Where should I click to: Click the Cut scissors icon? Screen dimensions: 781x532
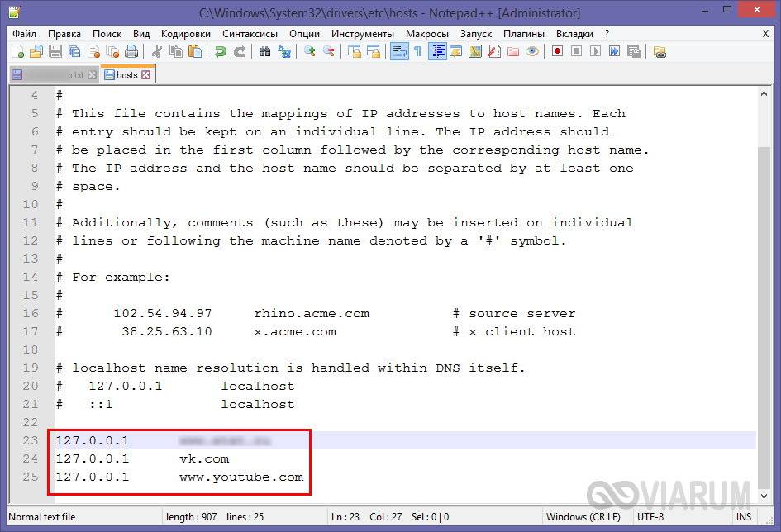(157, 51)
